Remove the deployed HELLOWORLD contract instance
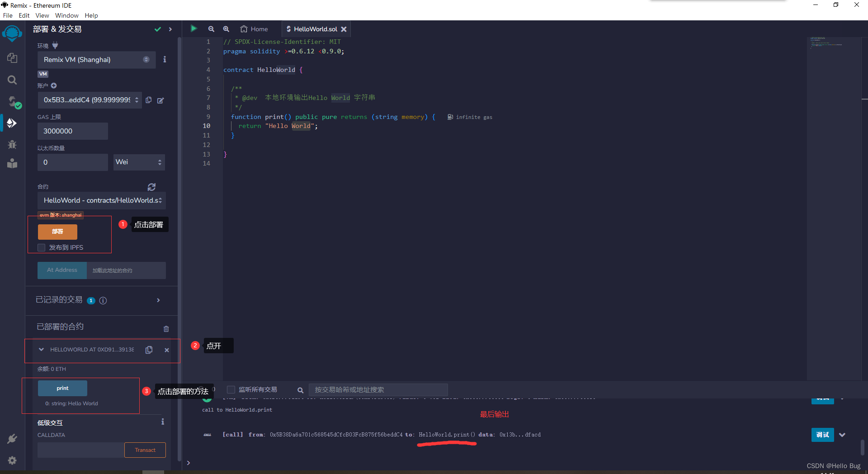This screenshot has width=868, height=474. pos(167,350)
